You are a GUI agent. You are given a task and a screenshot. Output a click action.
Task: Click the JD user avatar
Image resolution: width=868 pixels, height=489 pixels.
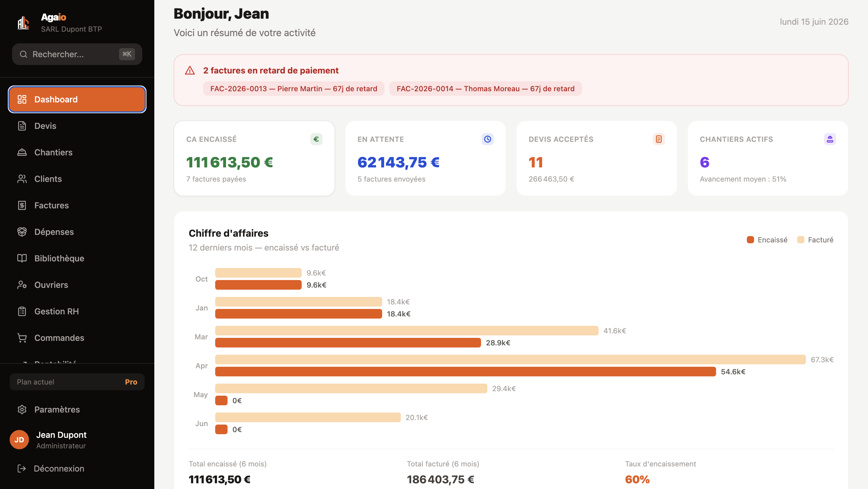(x=19, y=440)
